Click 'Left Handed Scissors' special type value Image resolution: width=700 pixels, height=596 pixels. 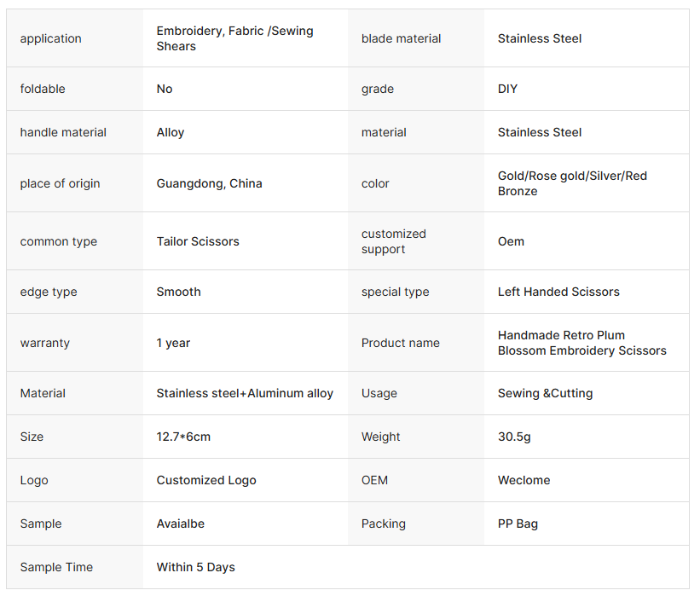[558, 292]
